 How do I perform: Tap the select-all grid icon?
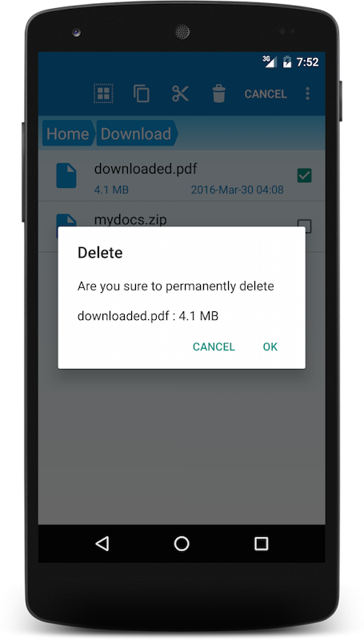coord(103,94)
